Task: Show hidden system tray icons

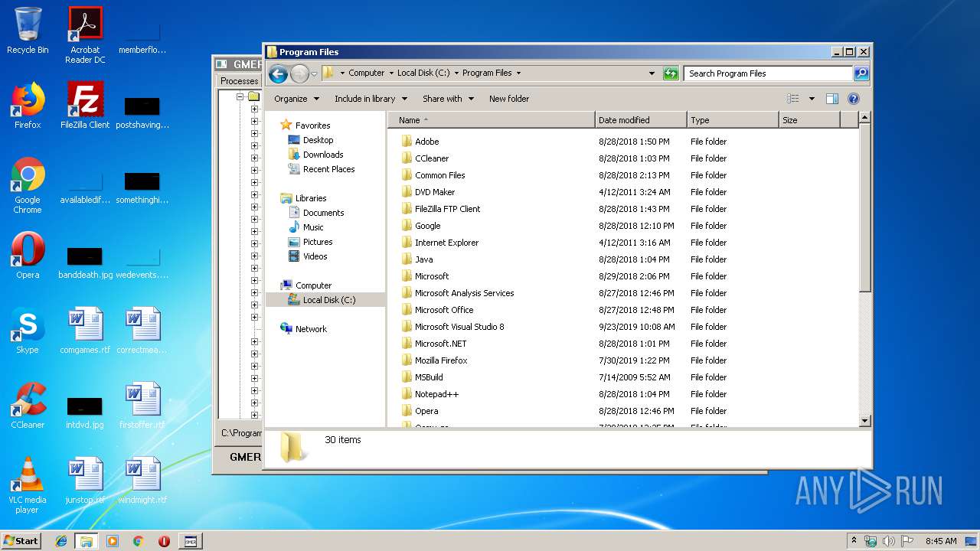Action: 854,540
